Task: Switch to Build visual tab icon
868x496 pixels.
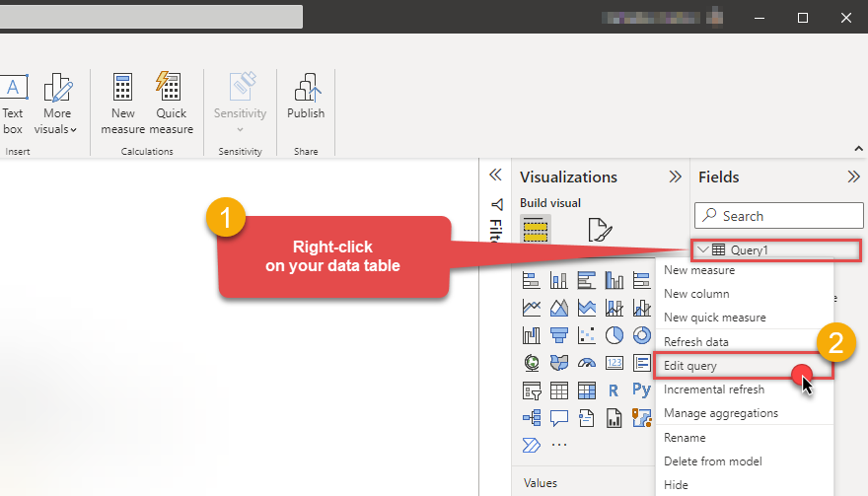Action: click(536, 230)
